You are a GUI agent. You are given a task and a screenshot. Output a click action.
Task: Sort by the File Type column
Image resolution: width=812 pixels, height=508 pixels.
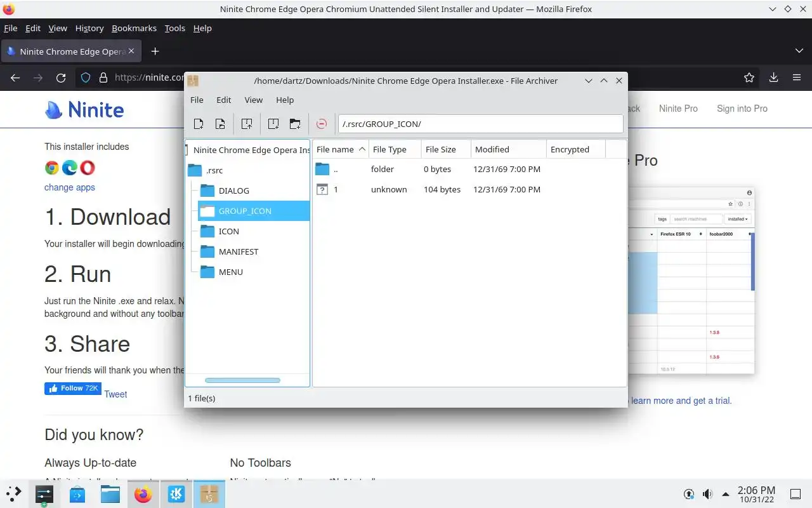[395, 149]
